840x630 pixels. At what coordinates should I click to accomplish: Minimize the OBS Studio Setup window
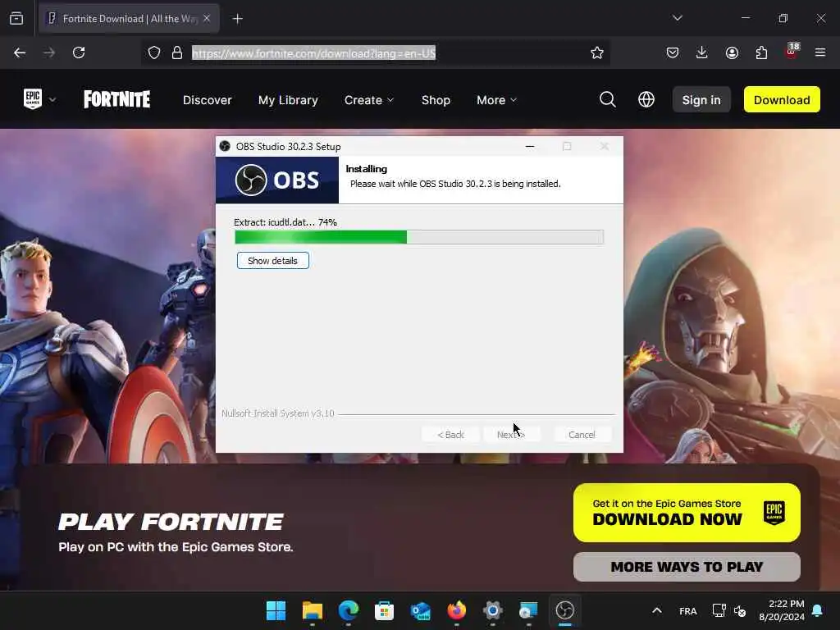point(530,146)
